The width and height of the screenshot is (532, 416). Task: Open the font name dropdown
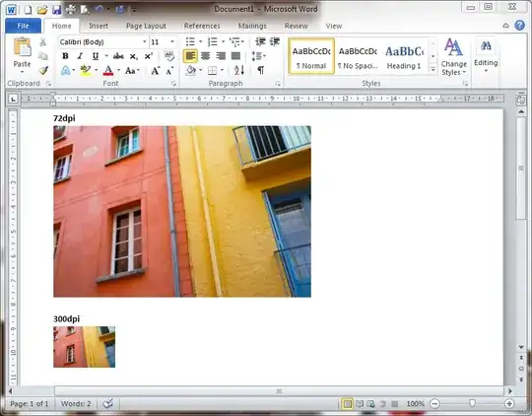(x=144, y=41)
